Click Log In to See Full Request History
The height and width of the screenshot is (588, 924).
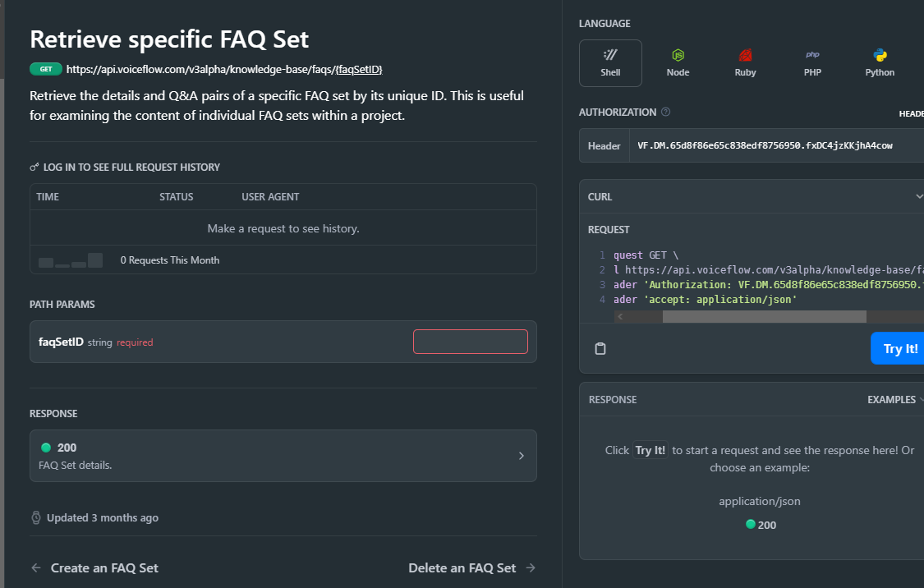[x=131, y=168]
